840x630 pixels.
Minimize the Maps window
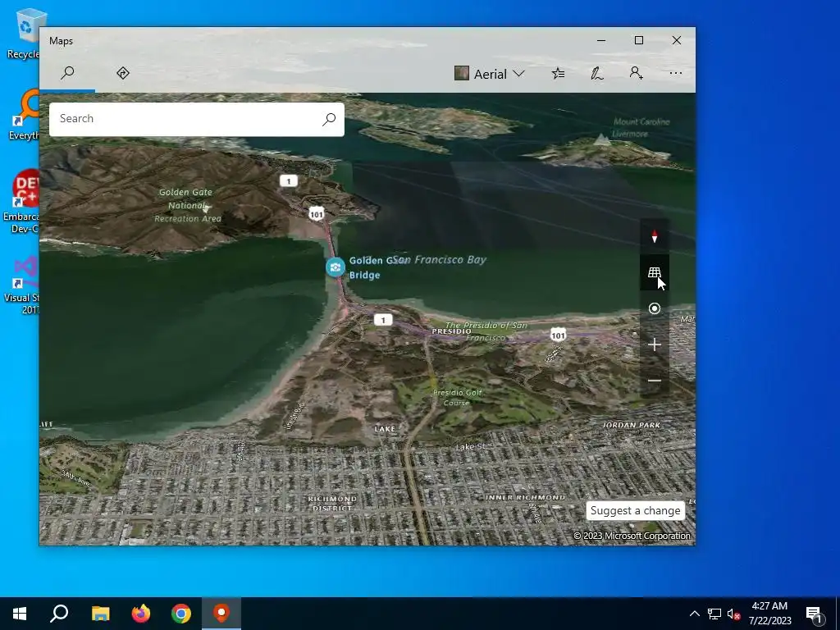tap(601, 41)
